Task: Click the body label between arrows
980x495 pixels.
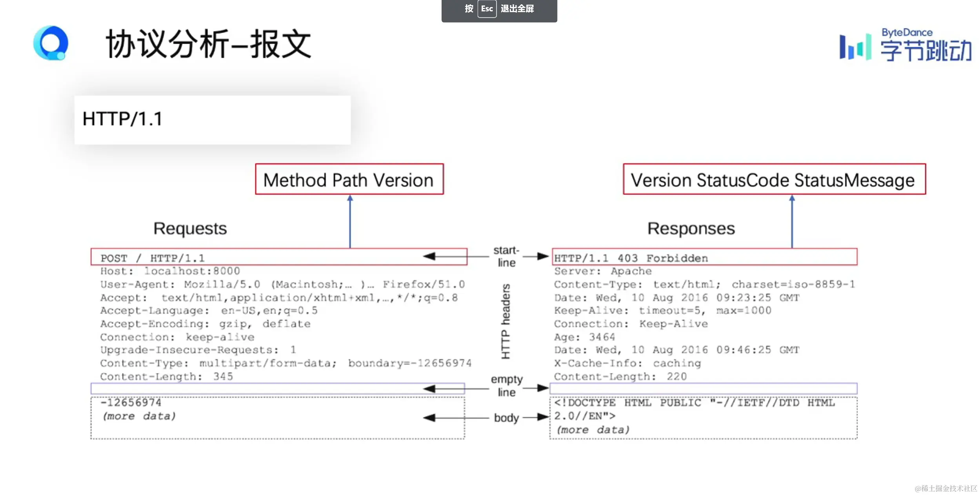Action: [506, 418]
